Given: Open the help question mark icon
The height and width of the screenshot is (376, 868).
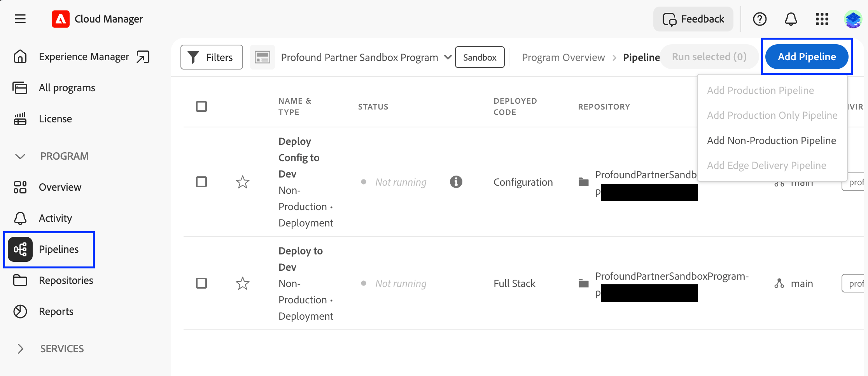Looking at the screenshot, I should point(759,19).
